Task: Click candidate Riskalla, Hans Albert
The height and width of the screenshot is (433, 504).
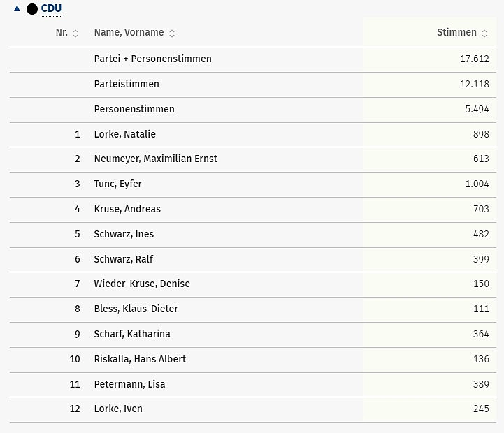Action: 140,359
